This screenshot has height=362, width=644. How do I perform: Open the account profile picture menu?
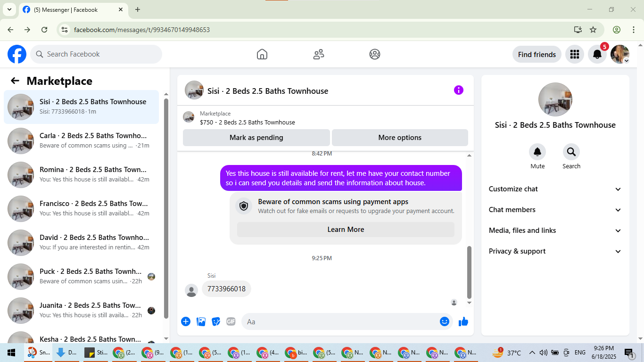[620, 54]
